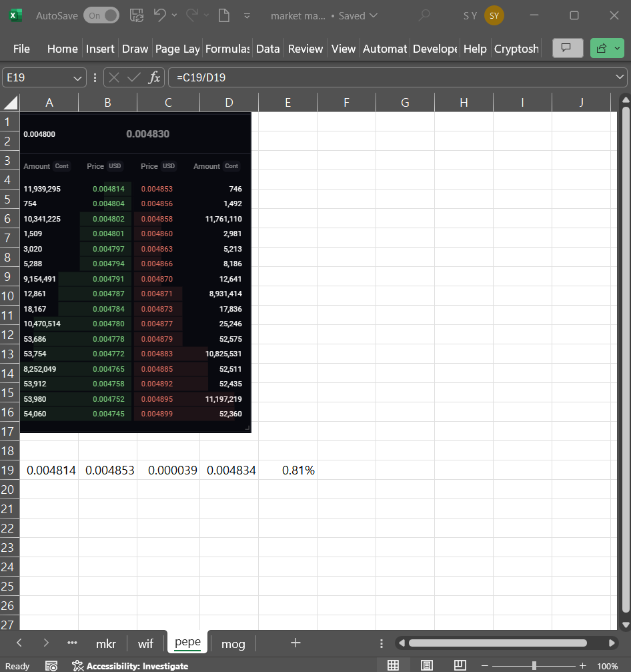Click the horizontal scrollbar right arrow

(612, 643)
